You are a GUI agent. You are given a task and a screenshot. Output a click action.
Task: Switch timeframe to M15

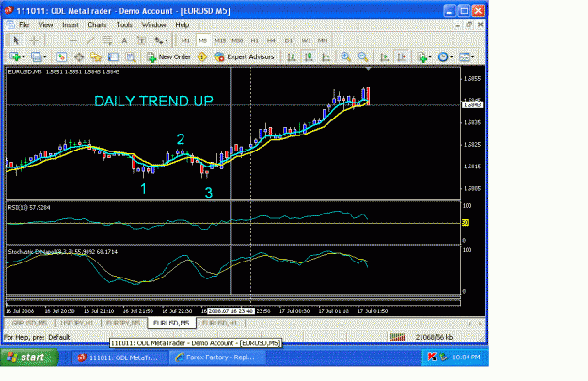[x=220, y=40]
